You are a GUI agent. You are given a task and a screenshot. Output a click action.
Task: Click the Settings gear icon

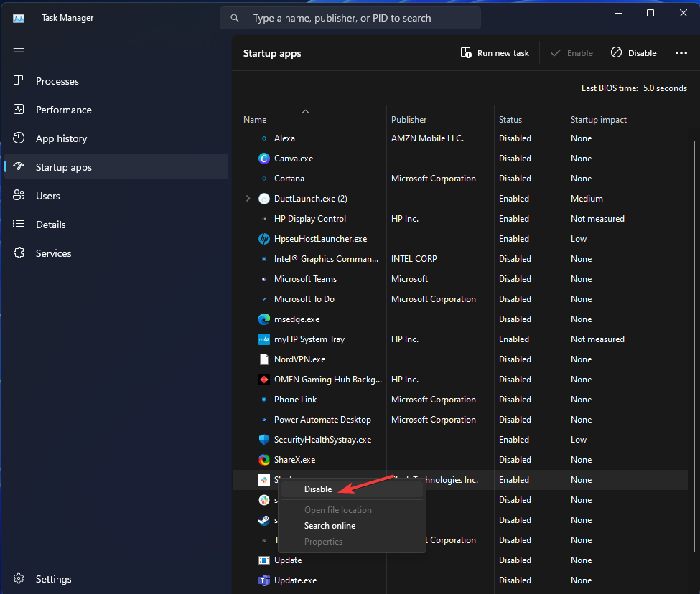pos(19,578)
